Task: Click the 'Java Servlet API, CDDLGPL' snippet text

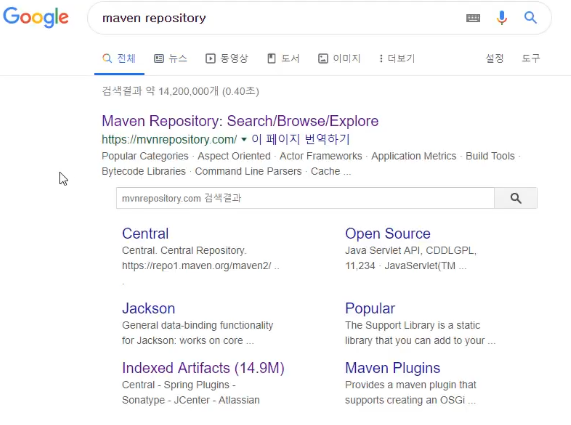Action: click(x=411, y=251)
